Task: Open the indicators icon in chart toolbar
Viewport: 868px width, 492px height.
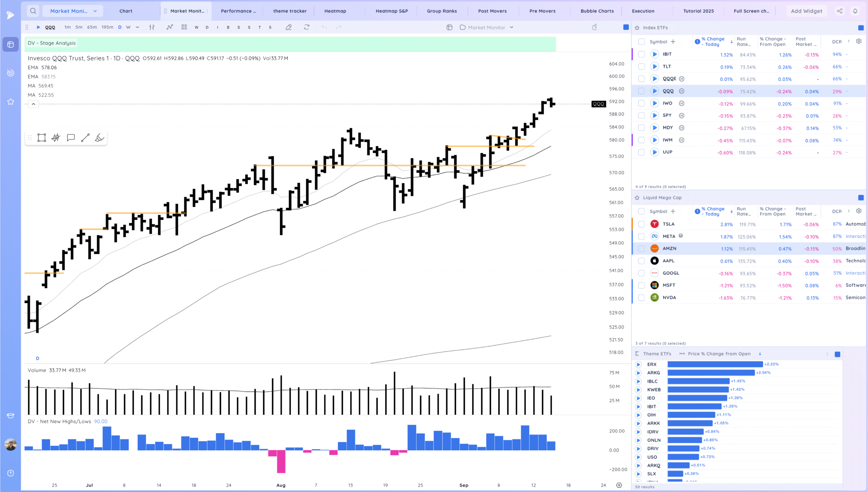Action: point(170,27)
